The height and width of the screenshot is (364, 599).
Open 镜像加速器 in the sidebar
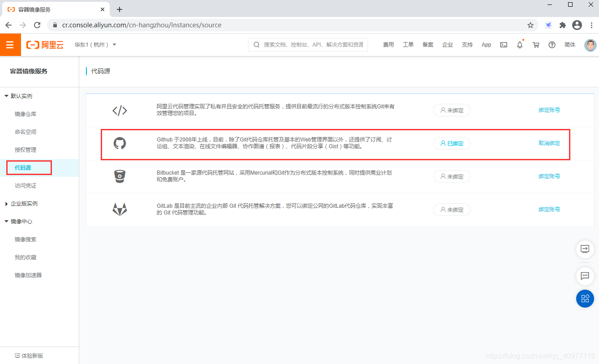28,275
